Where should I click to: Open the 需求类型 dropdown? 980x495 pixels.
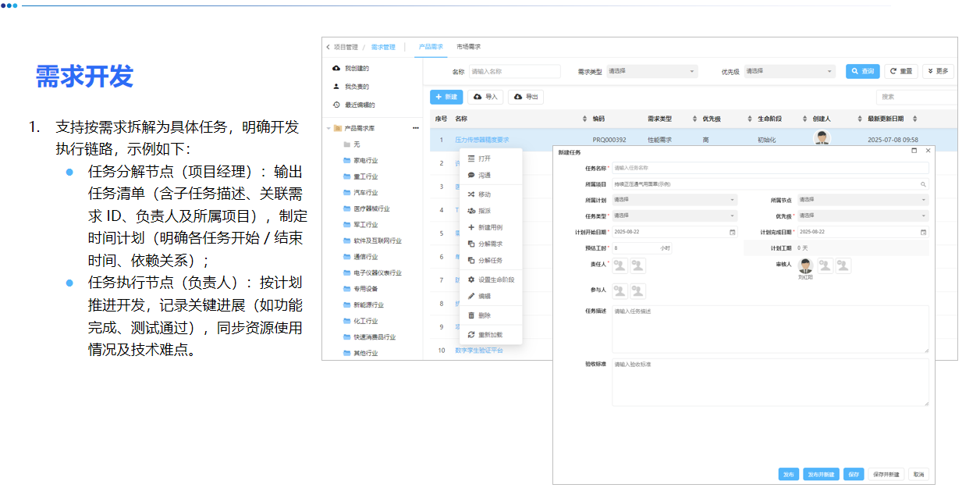(x=651, y=71)
